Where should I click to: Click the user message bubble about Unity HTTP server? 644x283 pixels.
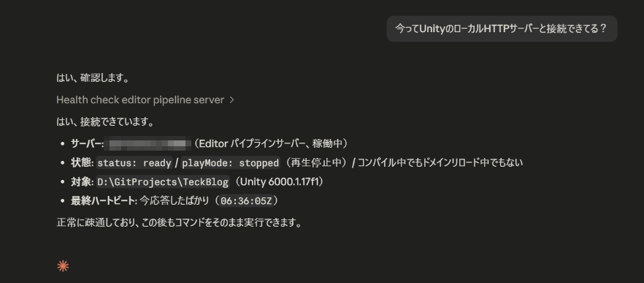[x=502, y=29]
